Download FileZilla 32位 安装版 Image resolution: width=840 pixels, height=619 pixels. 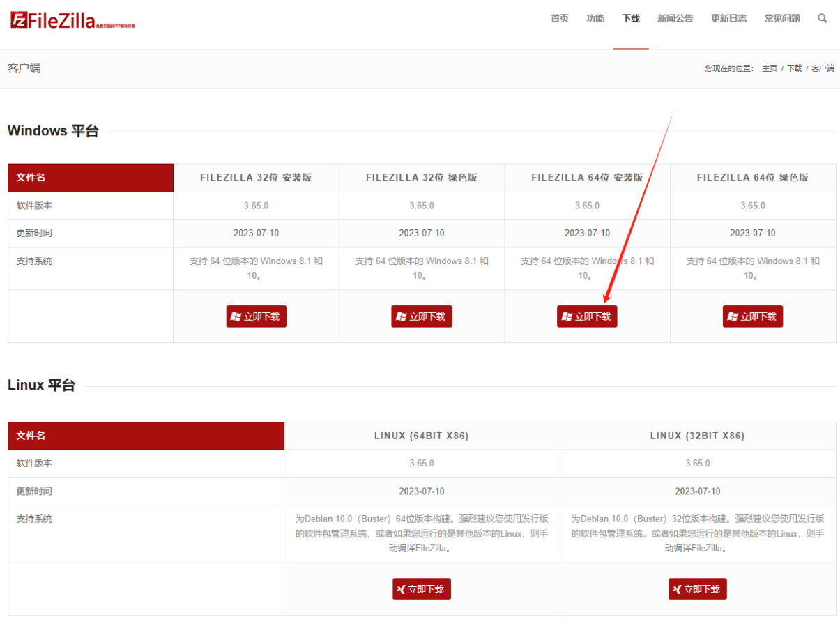pyautogui.click(x=256, y=316)
